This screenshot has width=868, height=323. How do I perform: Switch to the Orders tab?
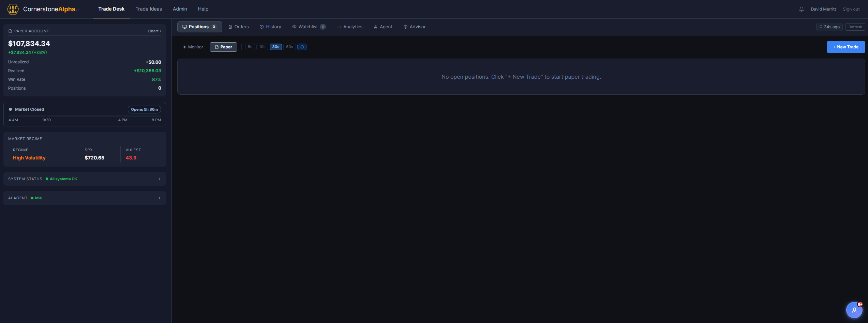pos(239,27)
